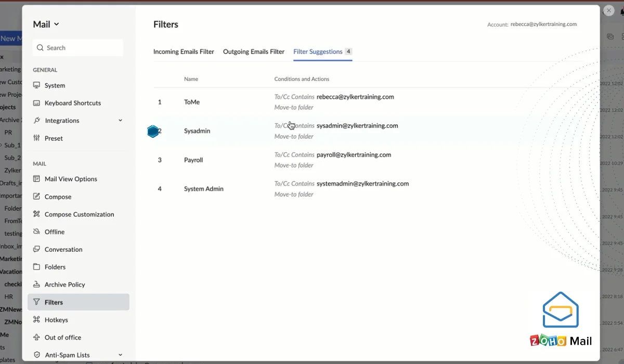The width and height of the screenshot is (624, 364).
Task: Open Mail View Options settings
Action: tap(71, 179)
